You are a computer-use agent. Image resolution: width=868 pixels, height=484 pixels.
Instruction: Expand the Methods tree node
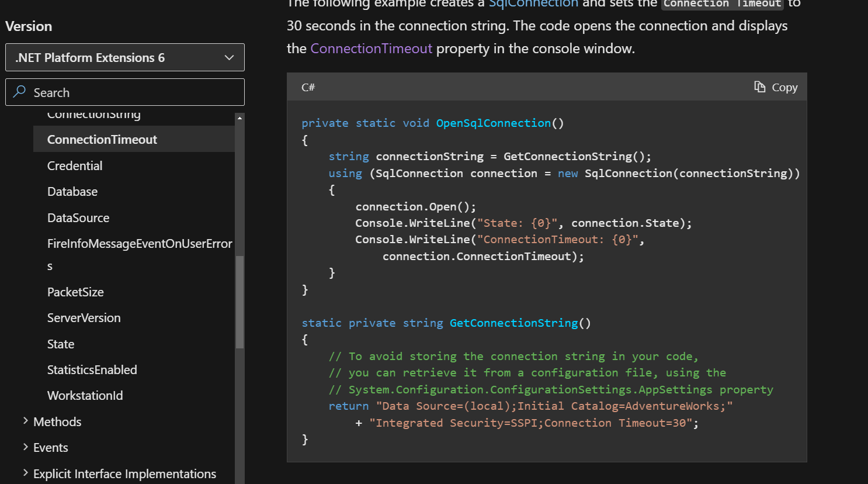[x=25, y=421]
